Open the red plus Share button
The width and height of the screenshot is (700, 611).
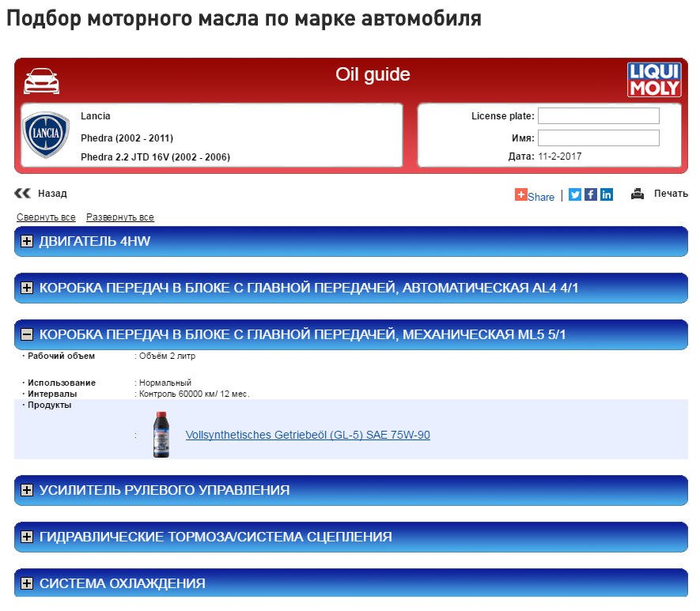[x=535, y=195]
